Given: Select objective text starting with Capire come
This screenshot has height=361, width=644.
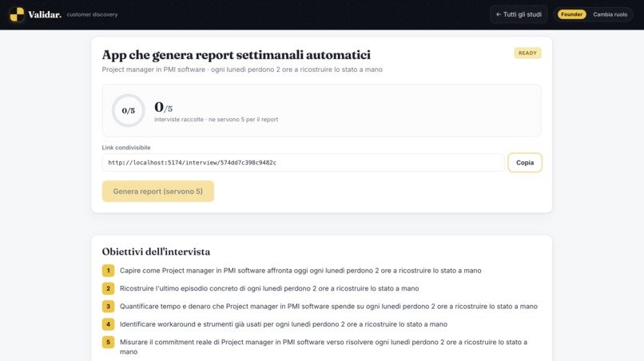Looking at the screenshot, I should [300, 271].
